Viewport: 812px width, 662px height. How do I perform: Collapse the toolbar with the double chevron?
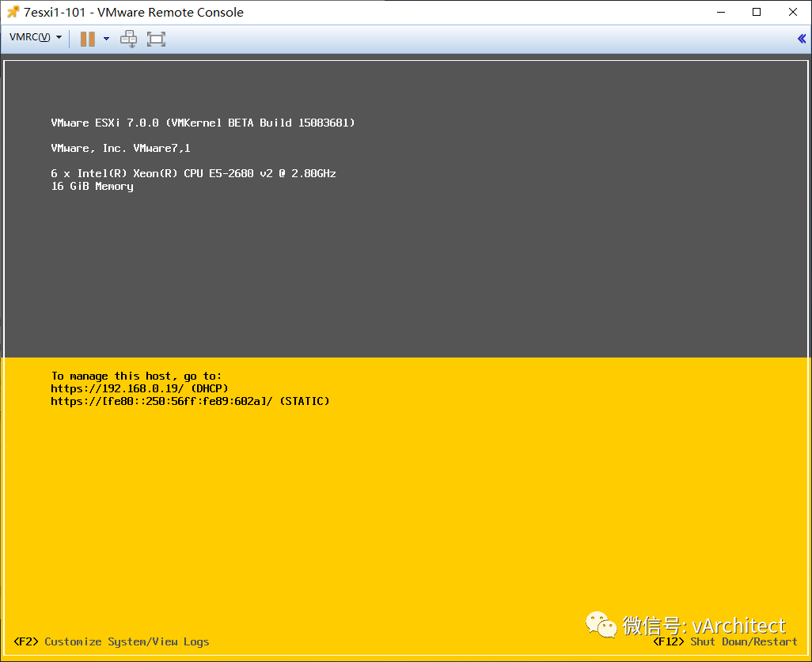point(802,38)
